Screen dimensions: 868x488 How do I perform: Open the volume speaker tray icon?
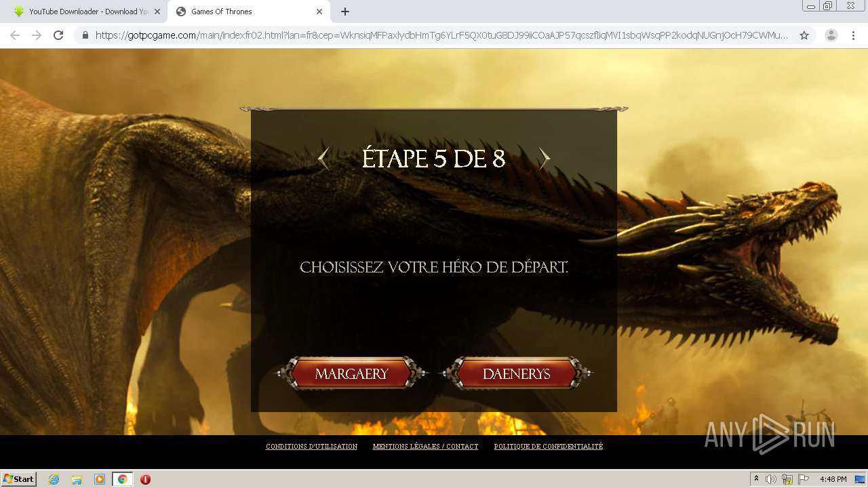(x=771, y=479)
